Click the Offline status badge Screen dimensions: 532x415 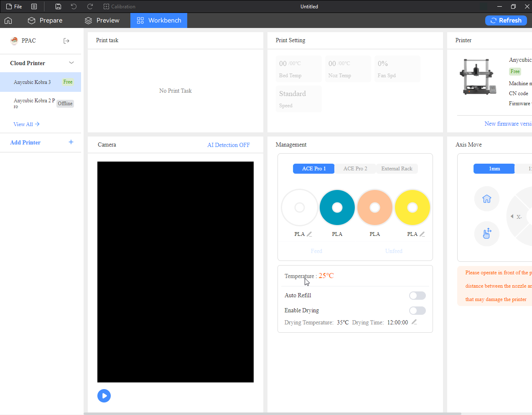tap(65, 104)
